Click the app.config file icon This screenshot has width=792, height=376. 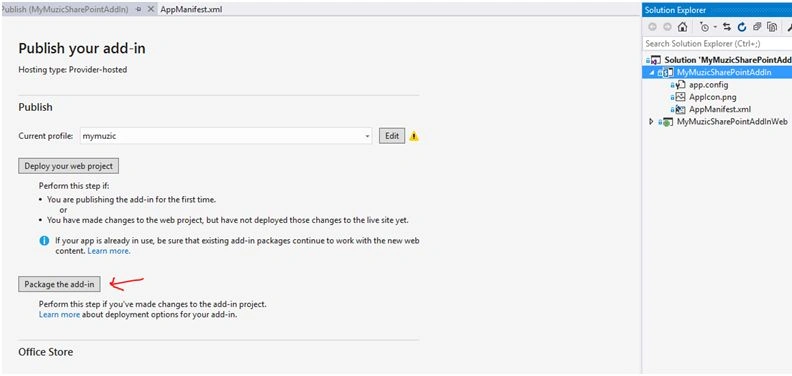[x=680, y=85]
